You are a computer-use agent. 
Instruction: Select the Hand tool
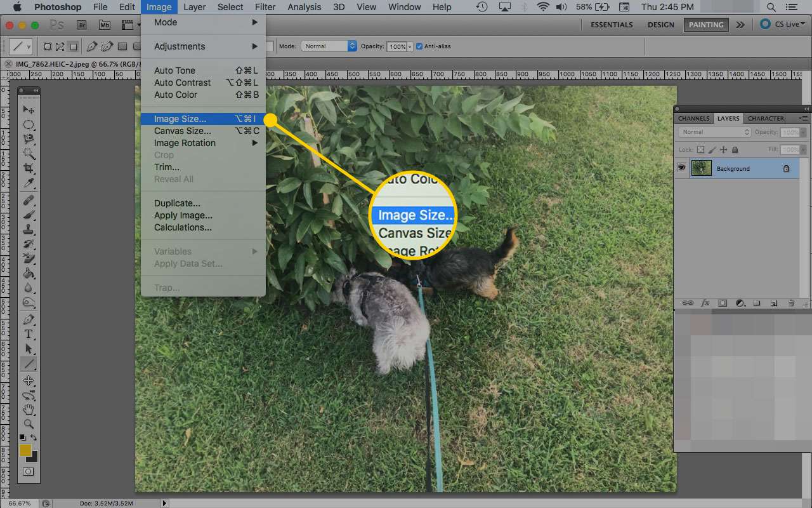(29, 410)
